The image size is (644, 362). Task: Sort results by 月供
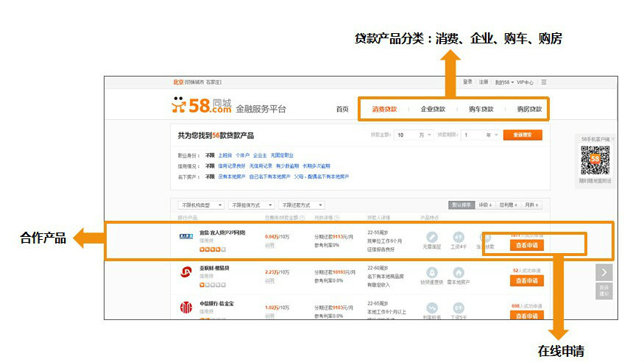531,205
